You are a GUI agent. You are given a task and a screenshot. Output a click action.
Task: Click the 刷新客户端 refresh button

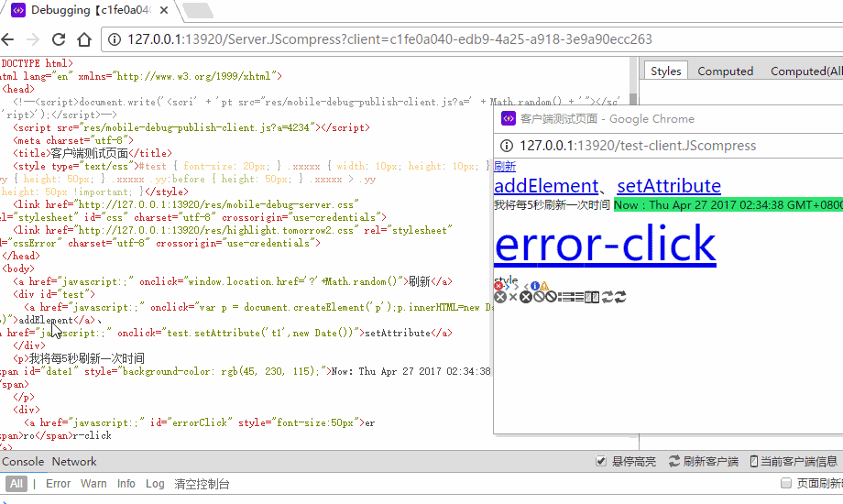click(x=703, y=461)
